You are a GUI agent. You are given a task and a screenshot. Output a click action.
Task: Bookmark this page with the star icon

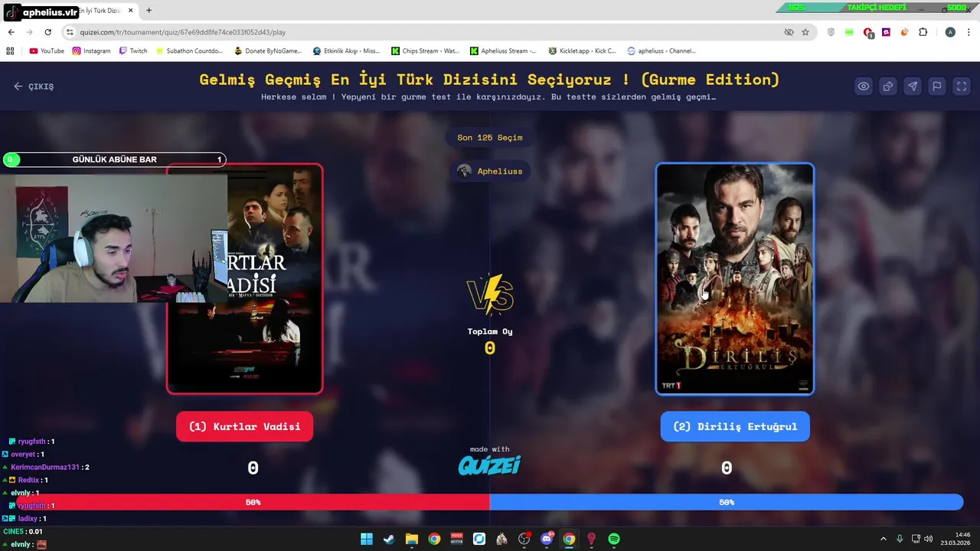pyautogui.click(x=805, y=32)
